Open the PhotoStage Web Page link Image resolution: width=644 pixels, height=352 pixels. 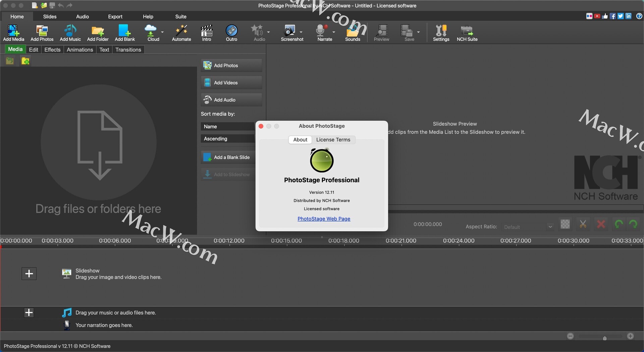pyautogui.click(x=324, y=219)
